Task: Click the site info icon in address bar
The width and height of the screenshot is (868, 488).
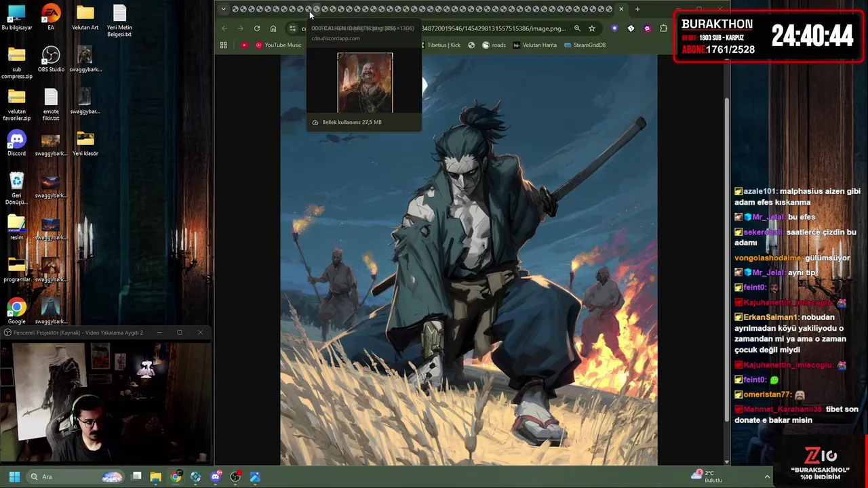Action: pyautogui.click(x=292, y=28)
